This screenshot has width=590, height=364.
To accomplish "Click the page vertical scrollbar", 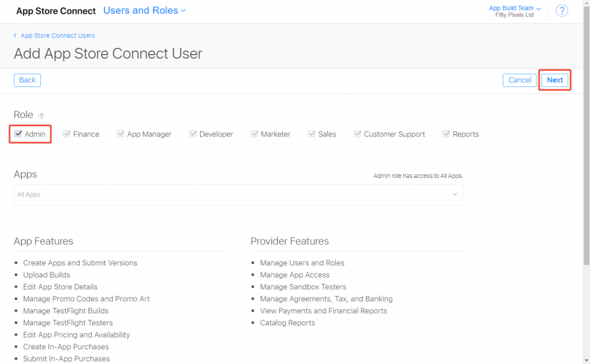I will [x=587, y=135].
